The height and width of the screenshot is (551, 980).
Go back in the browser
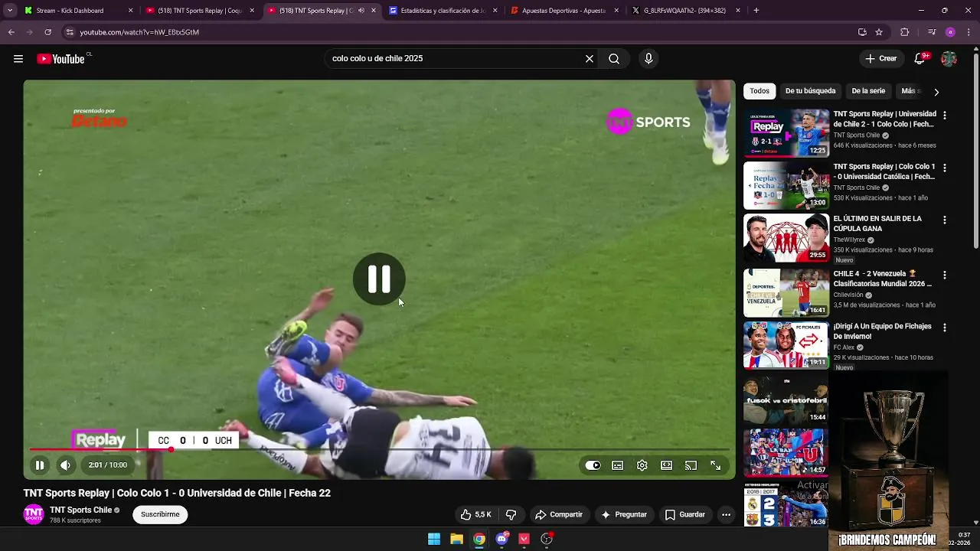pyautogui.click(x=11, y=32)
